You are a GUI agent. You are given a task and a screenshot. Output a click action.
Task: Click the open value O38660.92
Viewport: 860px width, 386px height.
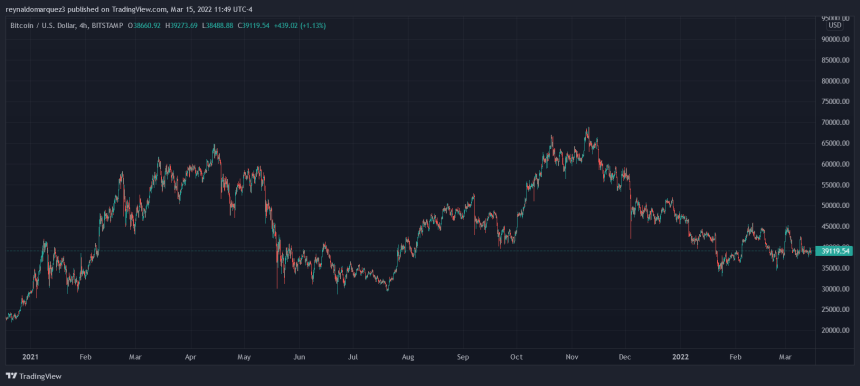pos(144,25)
